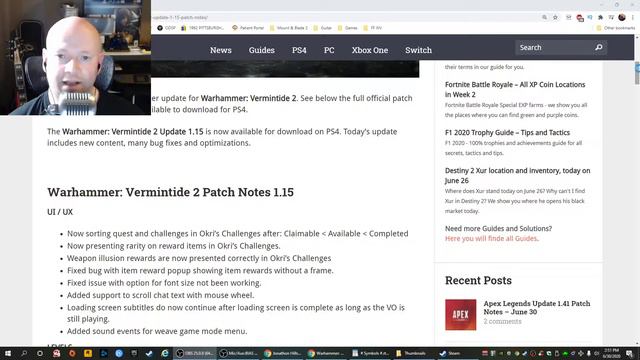Screen dimensions: 640x360
Task: Click the Chrome zoom magnifier icon in address bar
Action: [544, 17]
